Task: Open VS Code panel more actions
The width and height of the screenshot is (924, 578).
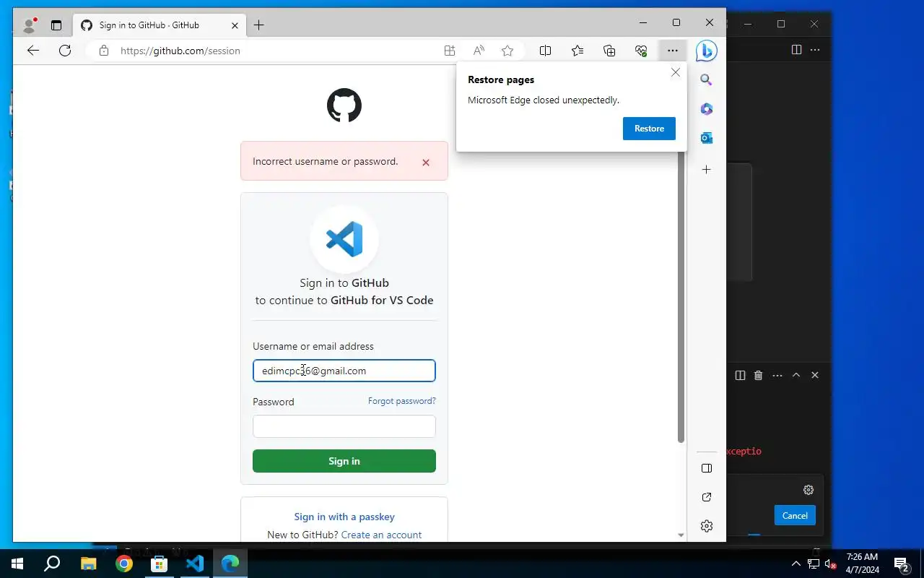Action: pos(777,375)
